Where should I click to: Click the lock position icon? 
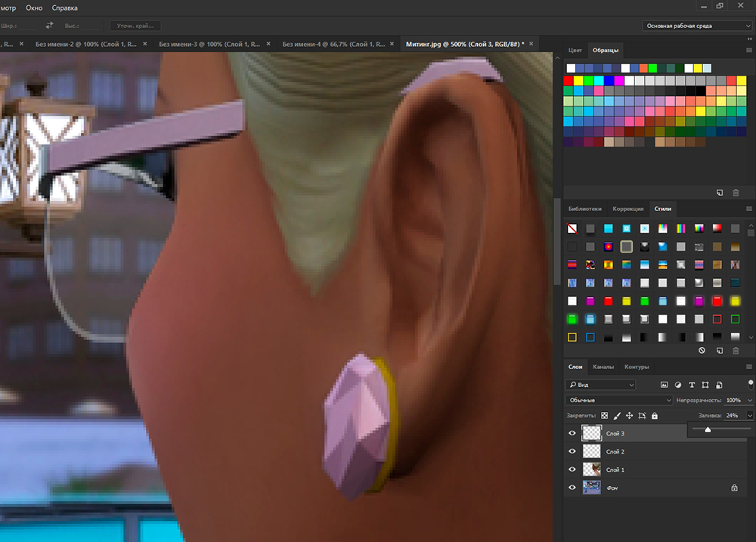pos(629,416)
